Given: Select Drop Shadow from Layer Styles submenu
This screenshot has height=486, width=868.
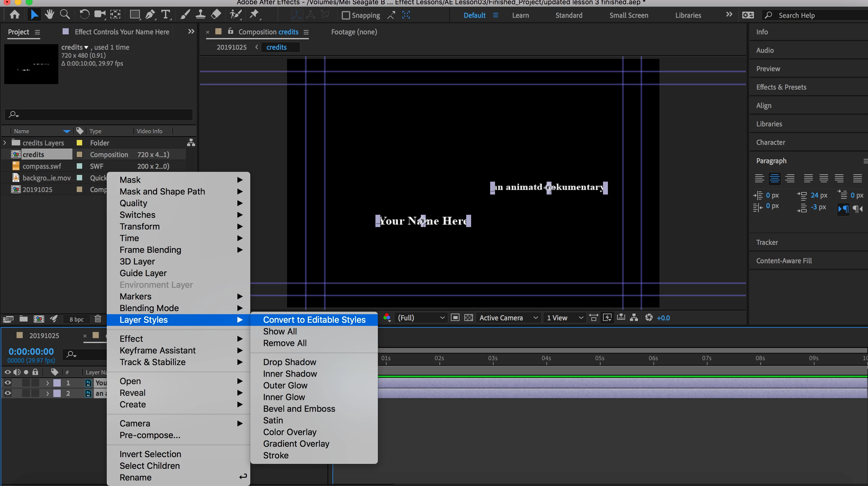Looking at the screenshot, I should [x=290, y=362].
